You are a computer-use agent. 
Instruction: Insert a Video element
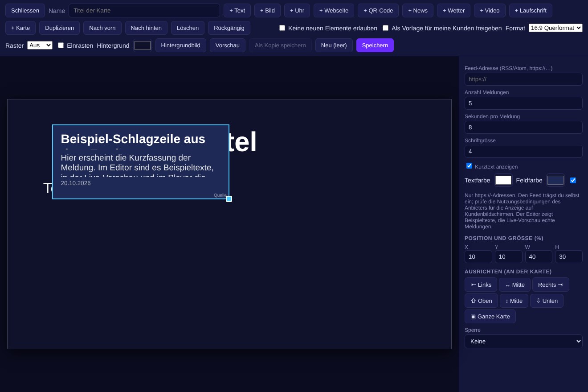pyautogui.click(x=490, y=10)
